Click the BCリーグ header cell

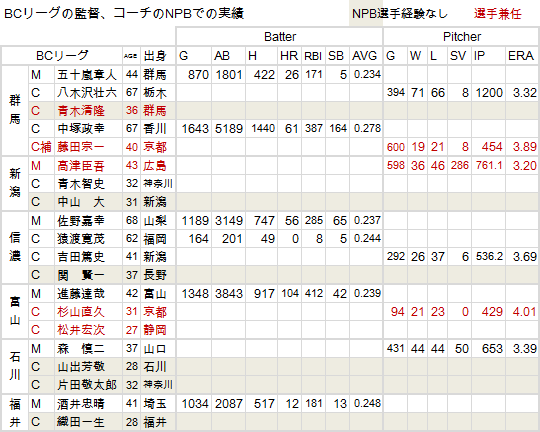click(62, 56)
